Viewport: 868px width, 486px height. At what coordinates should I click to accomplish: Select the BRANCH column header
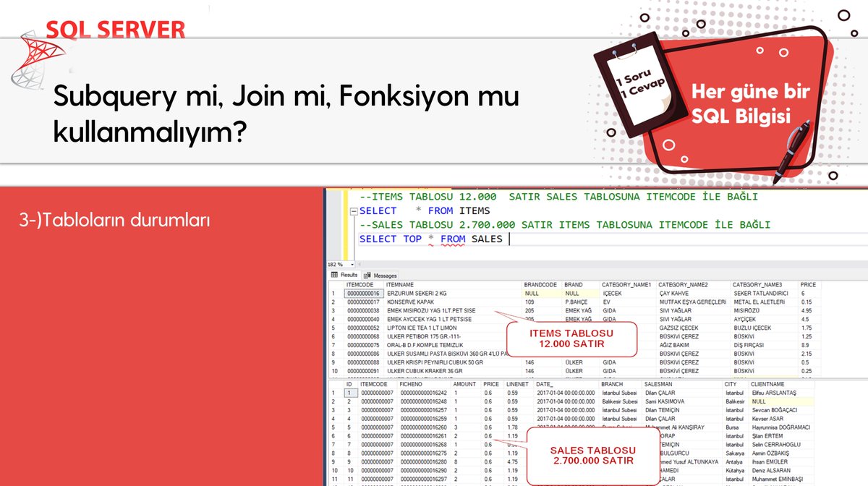point(613,385)
